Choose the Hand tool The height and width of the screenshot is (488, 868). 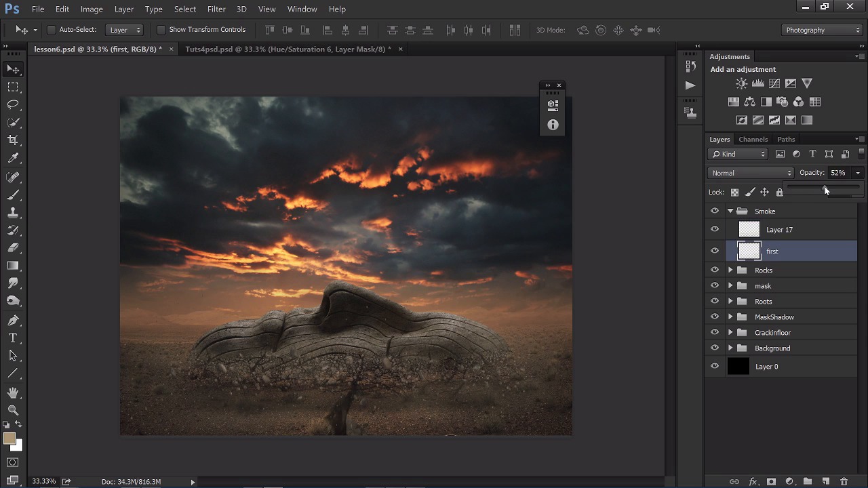[13, 393]
